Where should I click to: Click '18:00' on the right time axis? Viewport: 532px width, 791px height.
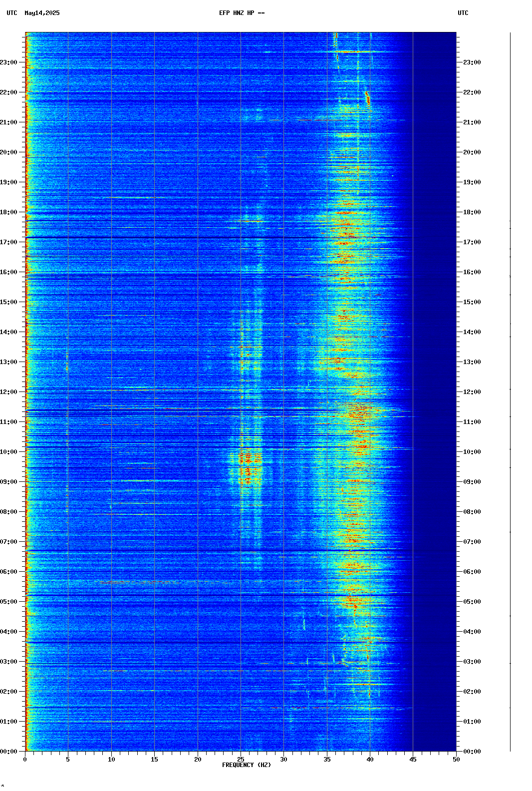click(x=472, y=212)
